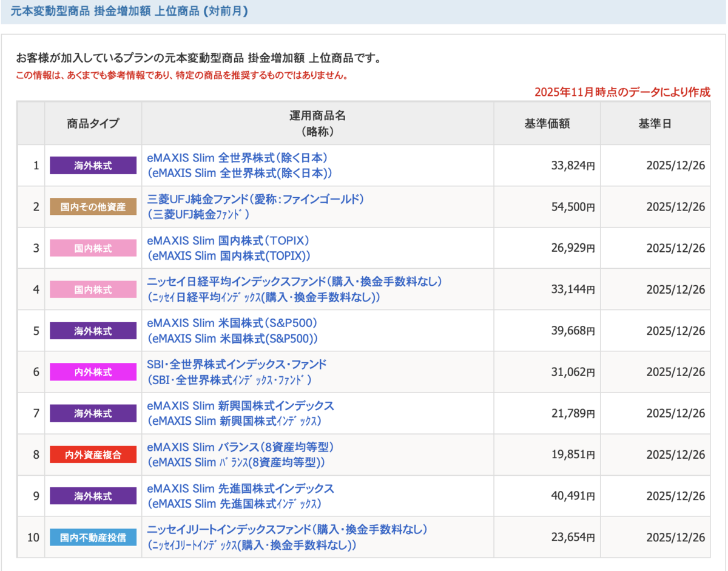728x571 pixels.
Task: Select the 19,851円 price cell
Action: pyautogui.click(x=547, y=454)
